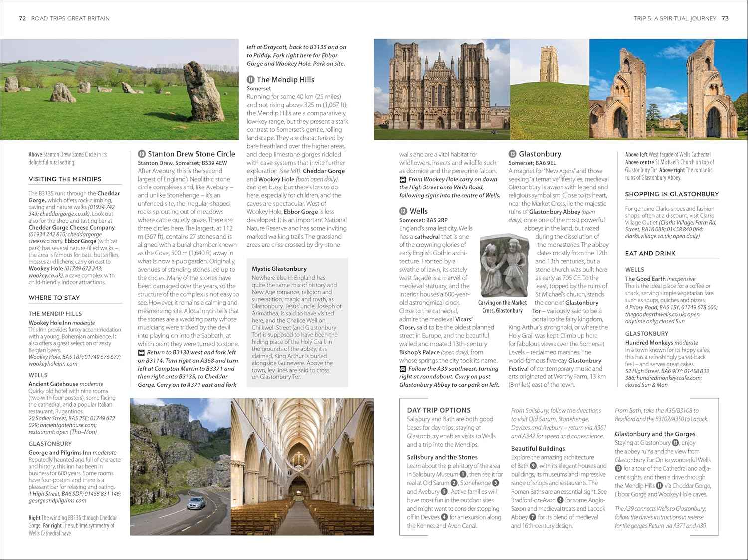Select the 'Glastonbury and the Gorges' subheading
The width and height of the screenshot is (748, 560).
click(655, 434)
